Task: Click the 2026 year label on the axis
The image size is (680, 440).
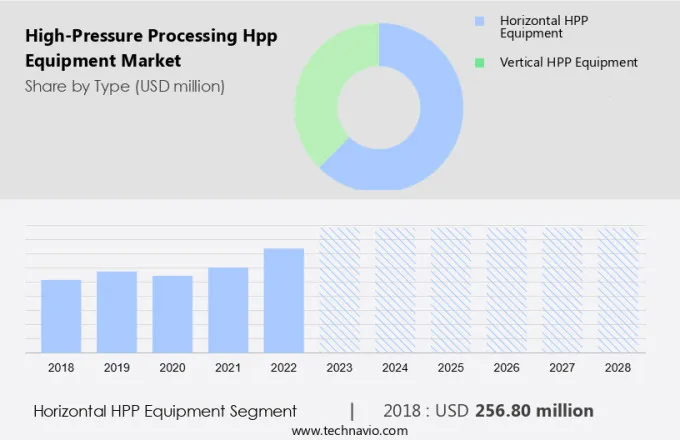Action: click(506, 368)
